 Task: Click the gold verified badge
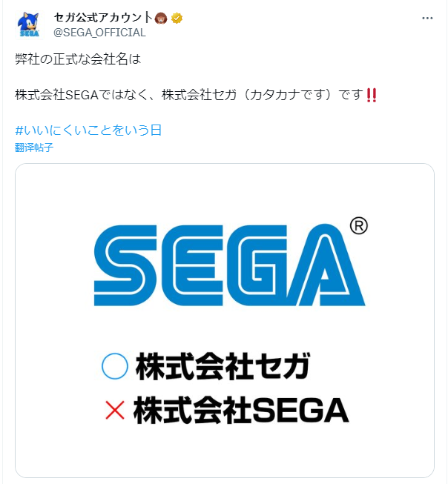coord(177,18)
